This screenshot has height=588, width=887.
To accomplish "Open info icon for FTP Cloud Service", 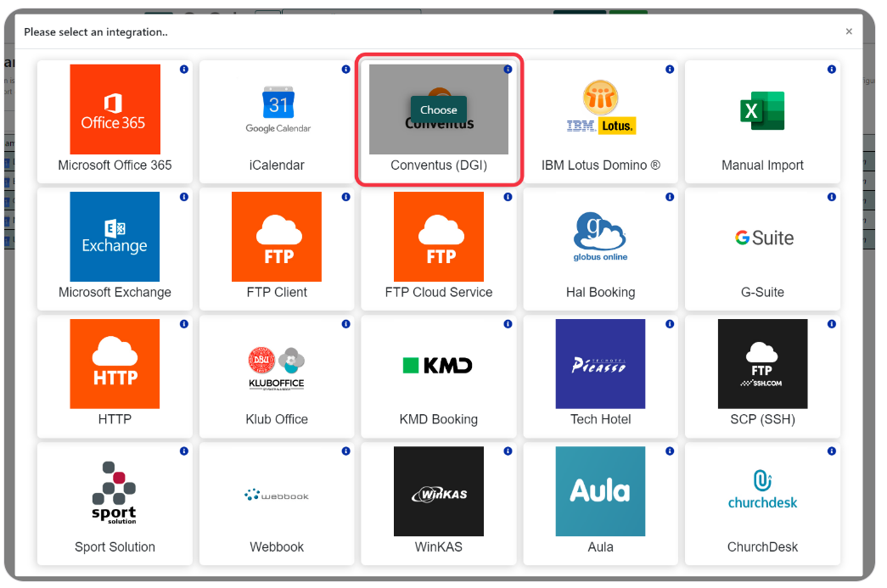I will [508, 197].
